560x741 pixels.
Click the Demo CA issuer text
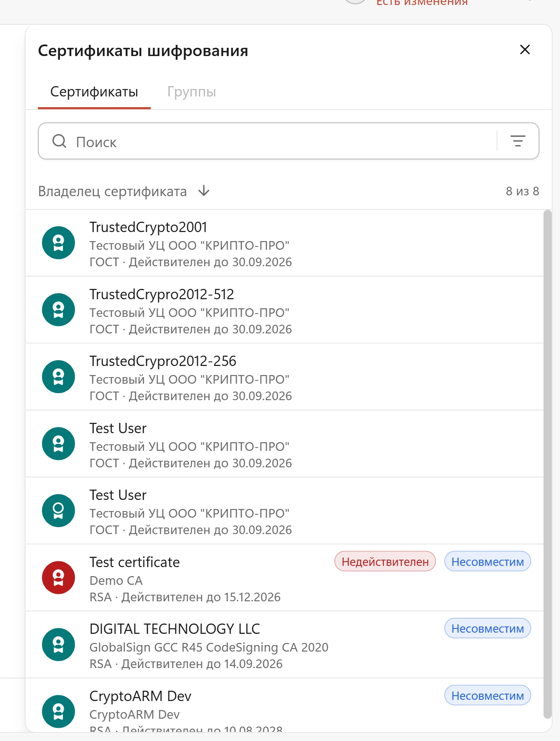[116, 580]
